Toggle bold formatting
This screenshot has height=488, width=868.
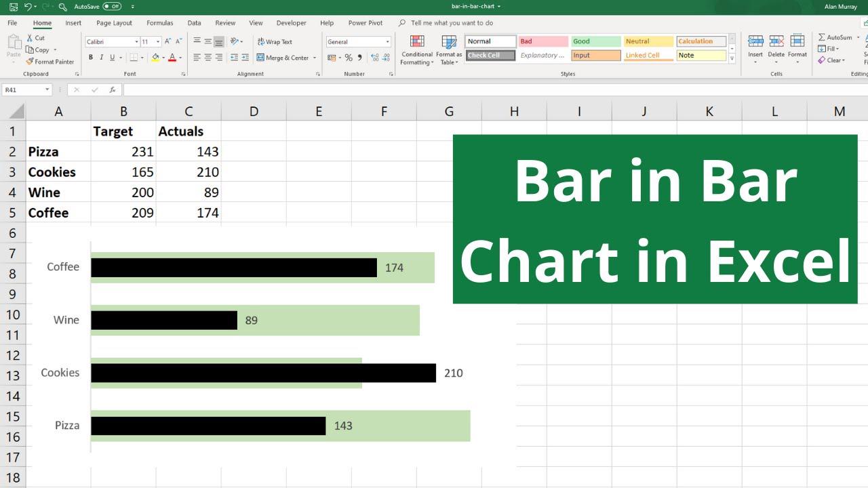click(90, 58)
